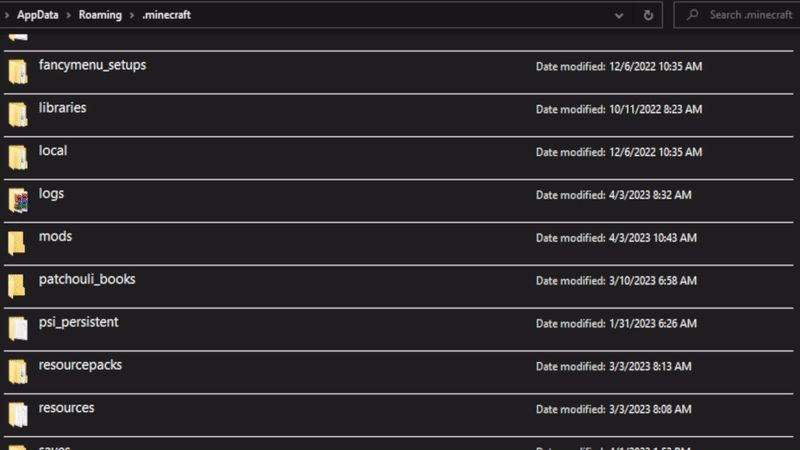Click the libraries folder icon
The width and height of the screenshot is (800, 450).
click(x=17, y=114)
